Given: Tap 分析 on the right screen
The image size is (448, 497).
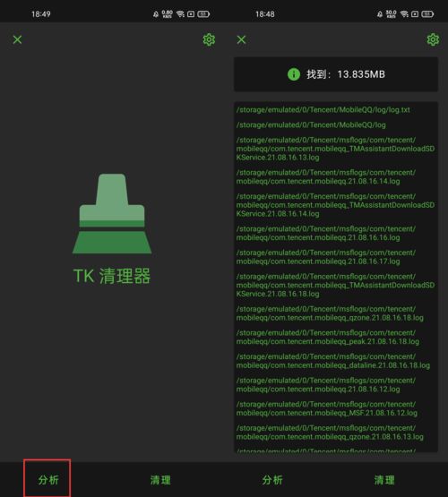Looking at the screenshot, I should point(272,480).
